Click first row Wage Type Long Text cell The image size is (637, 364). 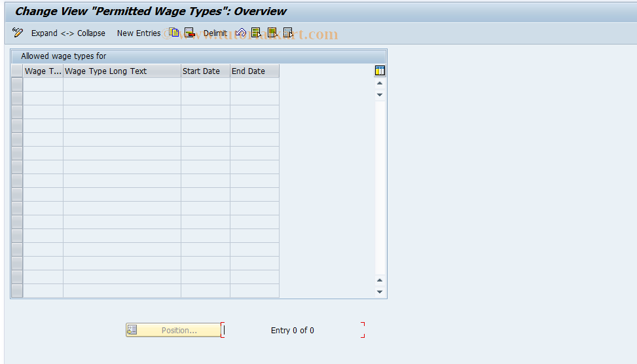122,84
